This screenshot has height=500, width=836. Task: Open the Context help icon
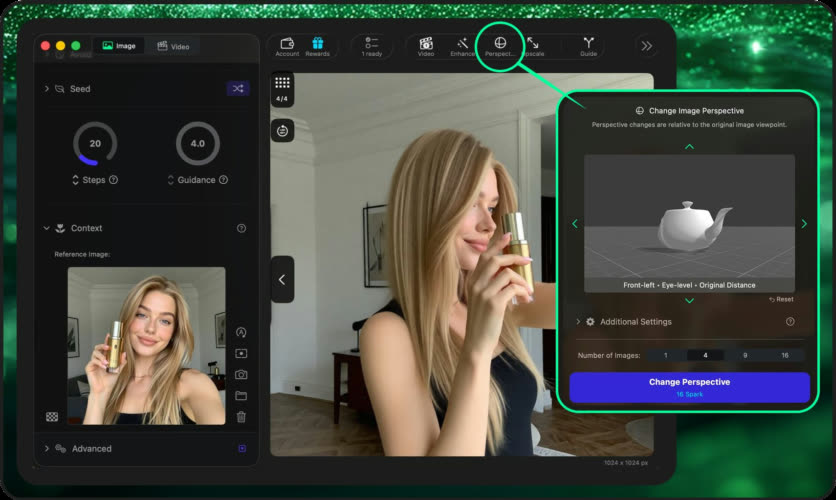tap(242, 228)
